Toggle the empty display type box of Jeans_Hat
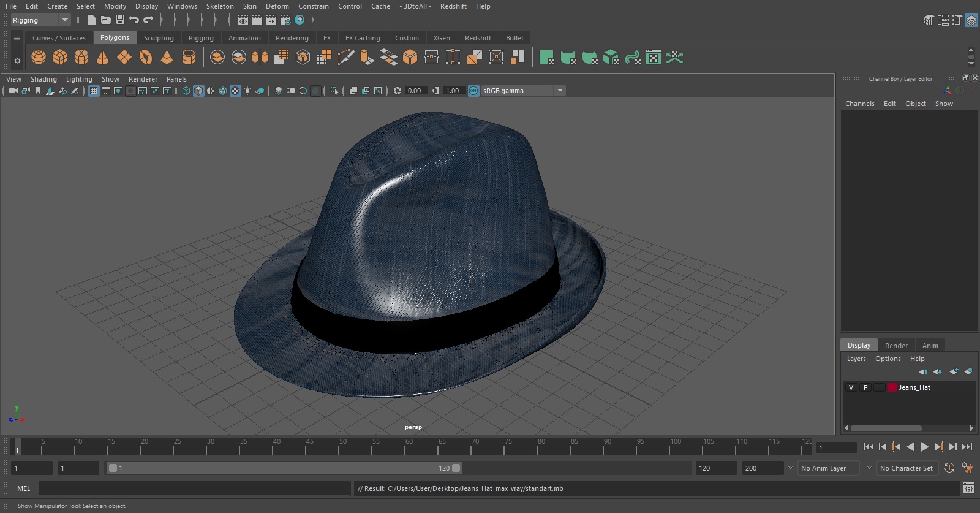This screenshot has height=513, width=980. [880, 387]
